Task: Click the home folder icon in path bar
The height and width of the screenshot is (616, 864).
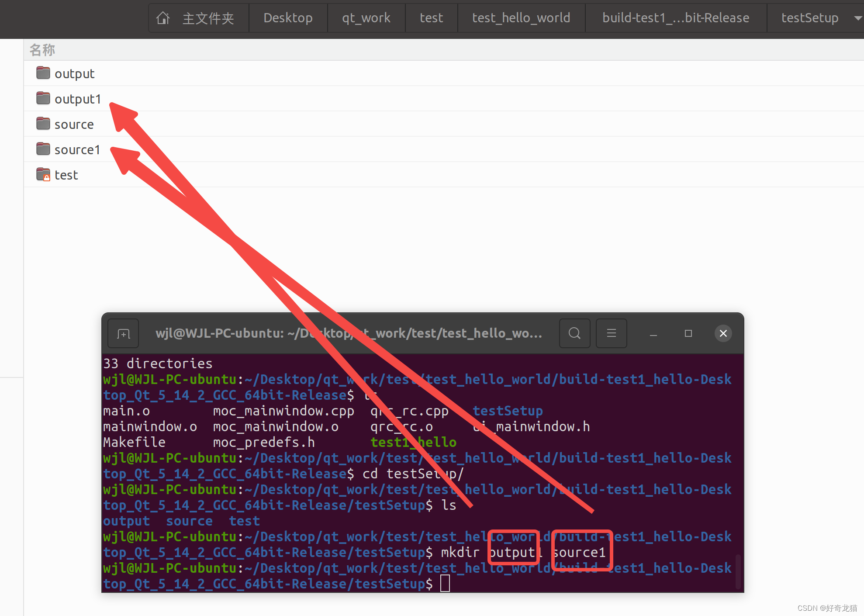Action: point(163,18)
